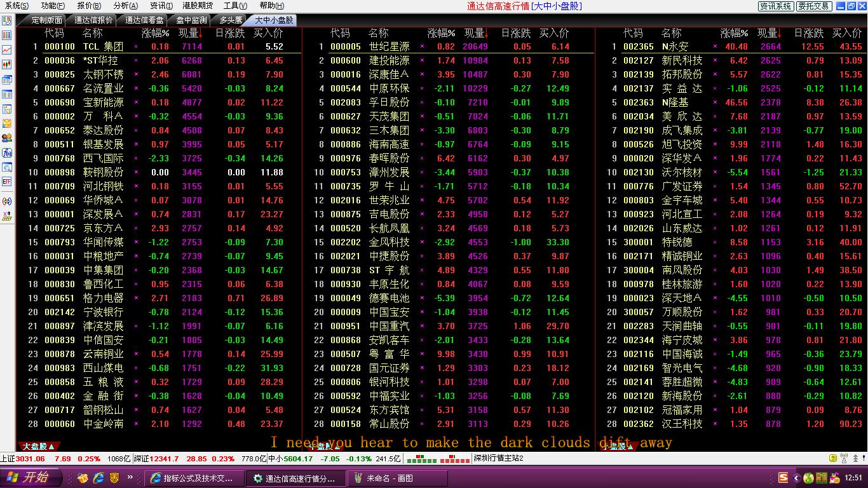Open the 系统(S) menu
The height and width of the screenshot is (488, 868).
click(x=17, y=6)
